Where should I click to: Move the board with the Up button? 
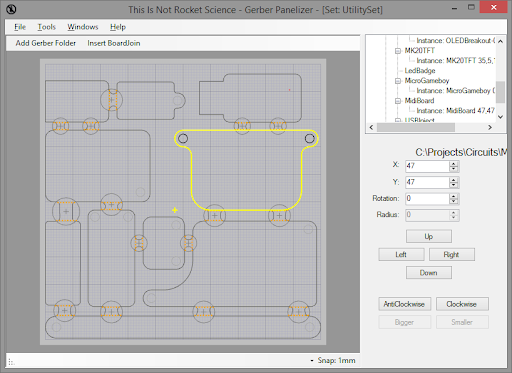[x=429, y=236]
